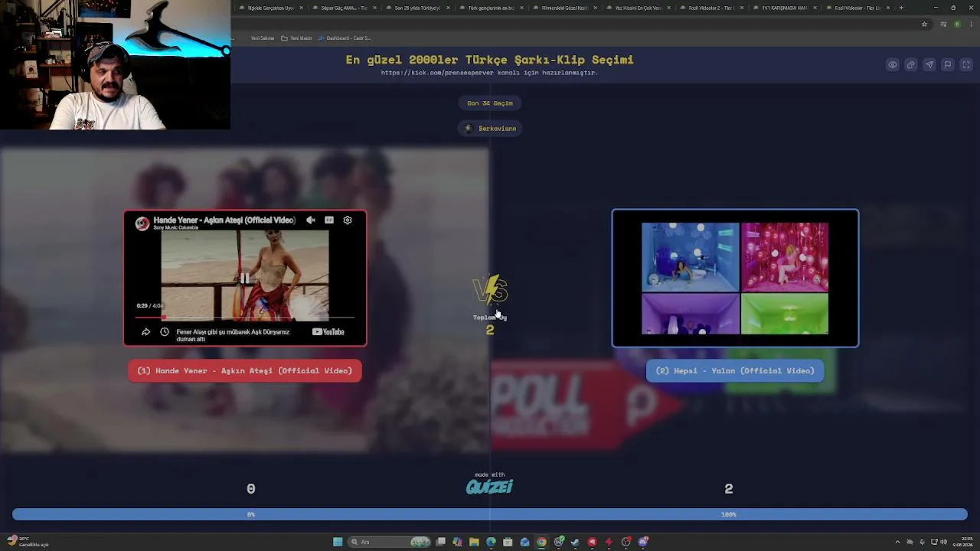
Task: Toggle captions on the YouTube player
Action: pyautogui.click(x=329, y=220)
